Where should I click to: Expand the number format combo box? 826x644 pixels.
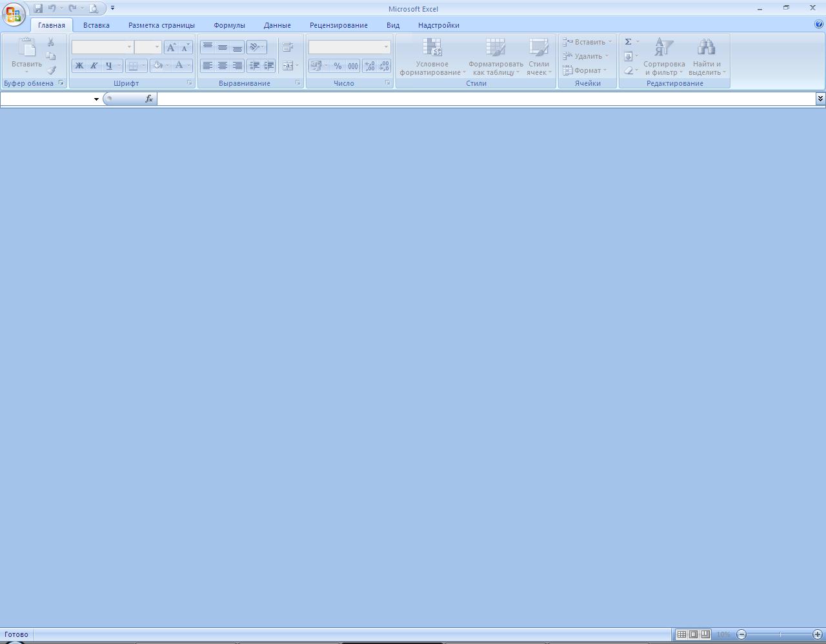(386, 47)
